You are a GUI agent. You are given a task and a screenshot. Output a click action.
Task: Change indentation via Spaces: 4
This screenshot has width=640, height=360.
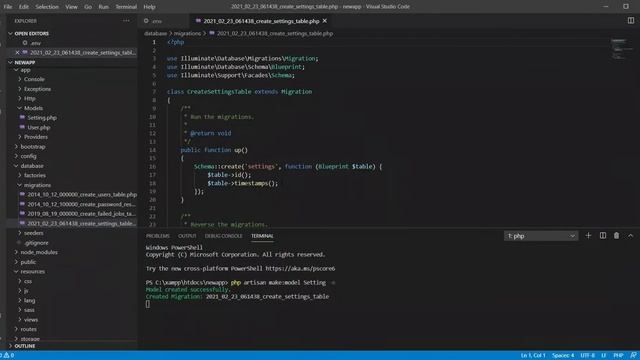(563, 356)
